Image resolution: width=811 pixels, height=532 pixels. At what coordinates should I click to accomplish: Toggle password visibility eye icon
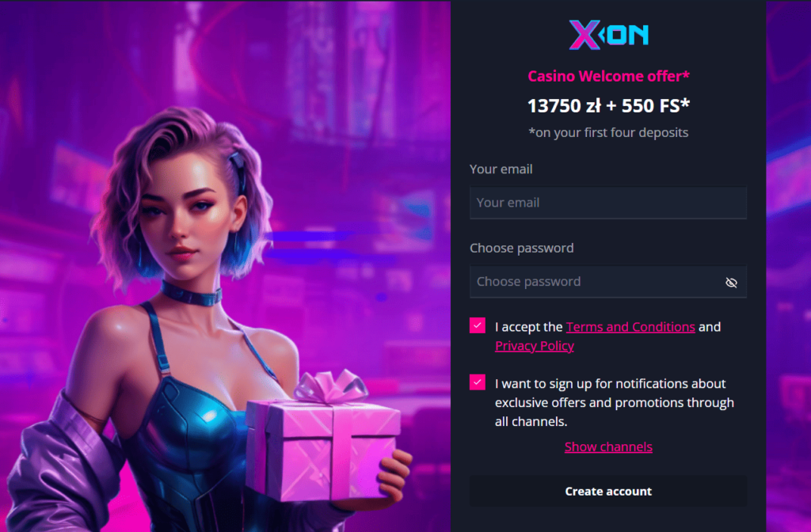coord(731,283)
